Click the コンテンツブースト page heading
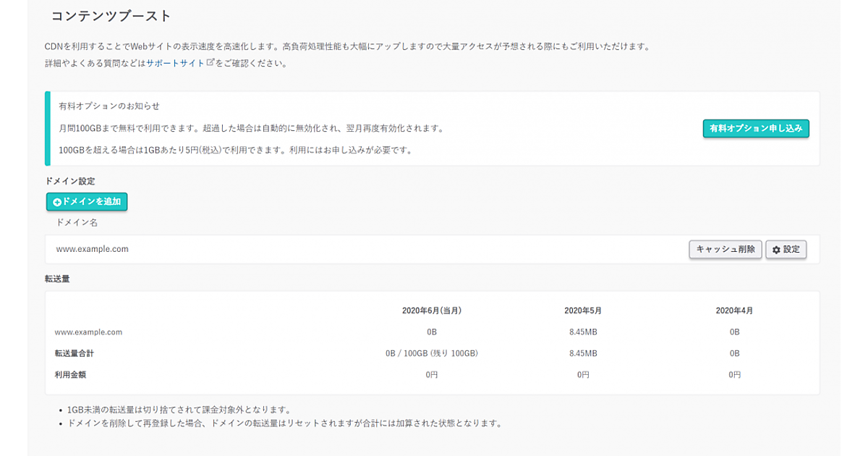 [111, 15]
